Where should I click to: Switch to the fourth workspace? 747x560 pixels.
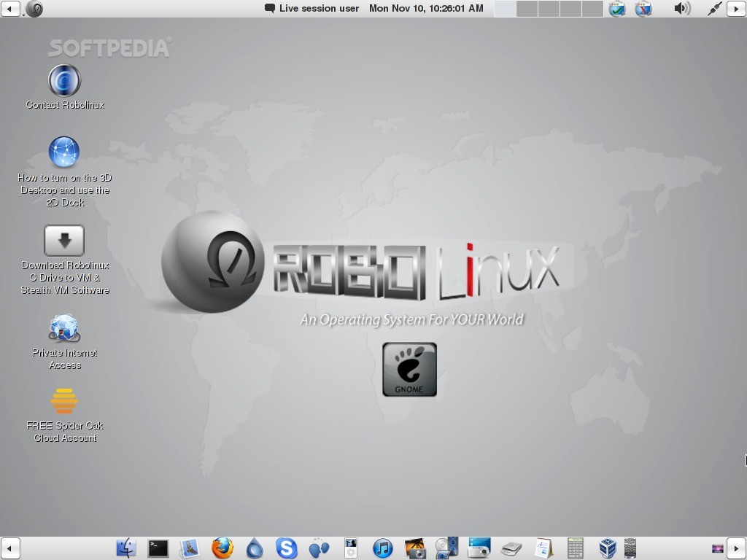[570, 9]
